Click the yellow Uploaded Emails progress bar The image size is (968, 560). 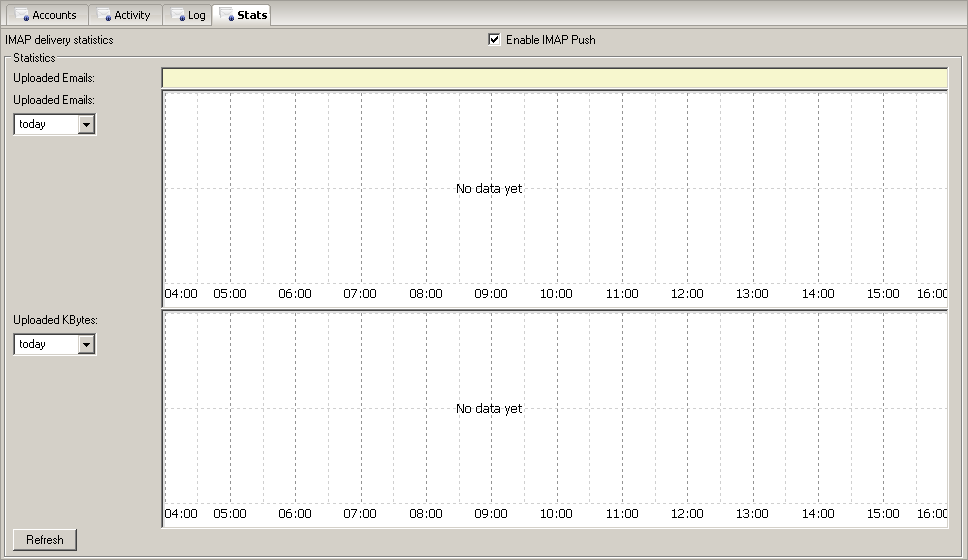(x=554, y=79)
